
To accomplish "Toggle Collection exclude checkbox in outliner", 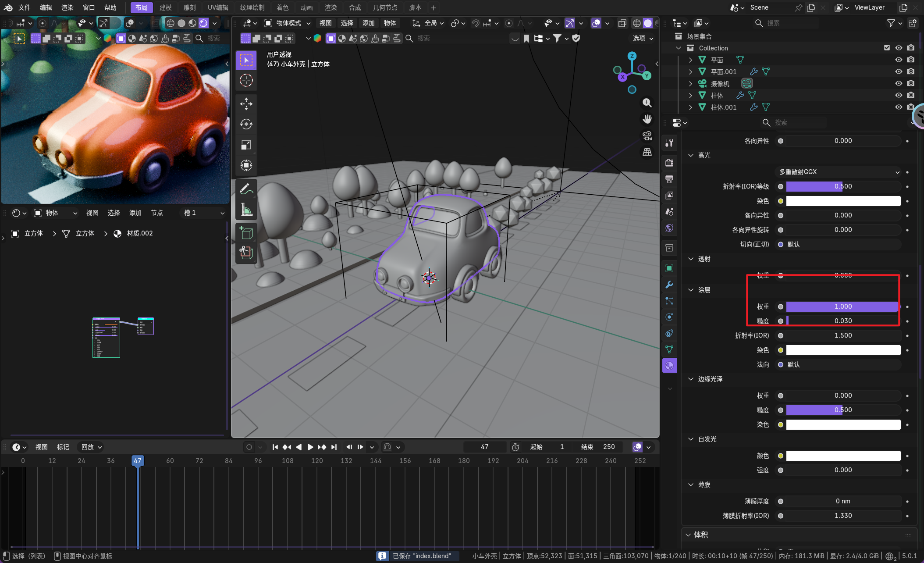I will [x=887, y=48].
